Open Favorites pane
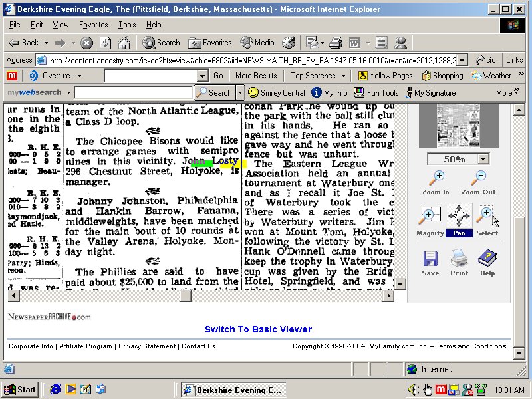Viewport: 532px width, 399px height. pos(210,43)
